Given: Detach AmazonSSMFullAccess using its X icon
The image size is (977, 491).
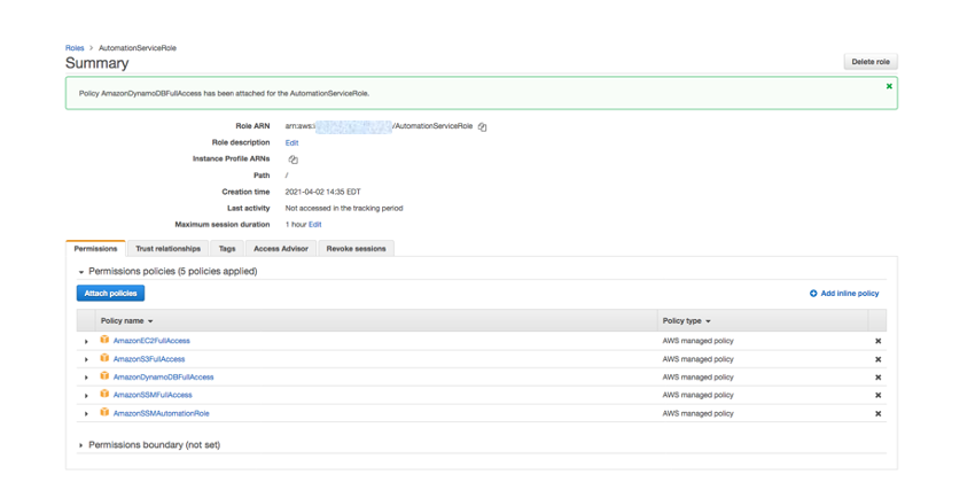Looking at the screenshot, I should pos(878,395).
